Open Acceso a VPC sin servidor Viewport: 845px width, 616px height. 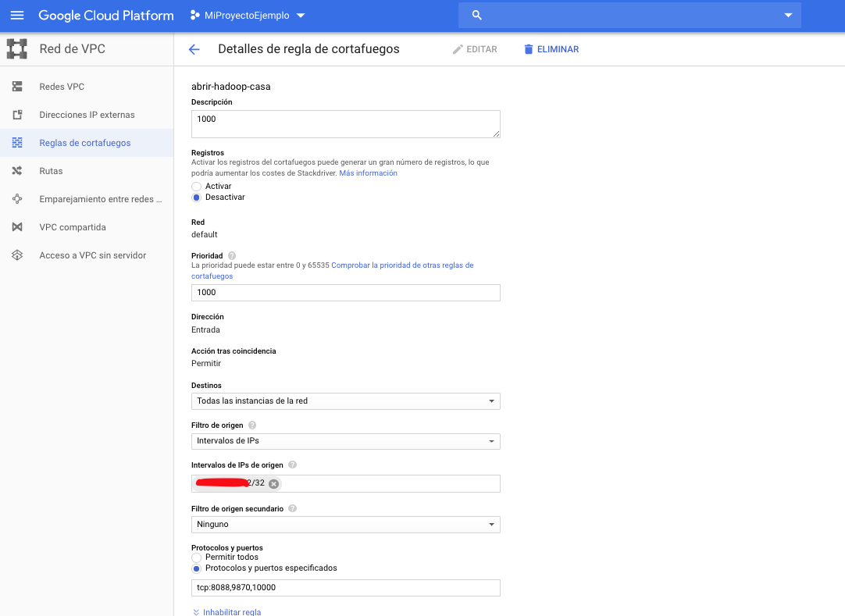(87, 255)
